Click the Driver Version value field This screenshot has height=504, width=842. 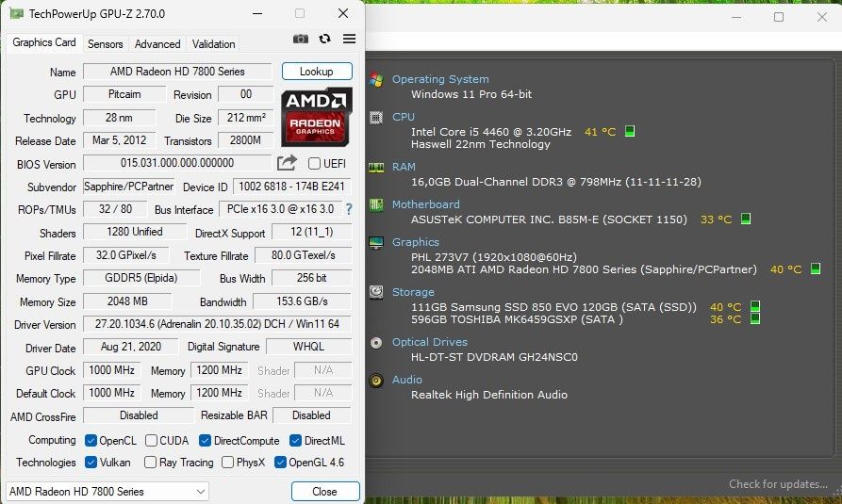coord(217,324)
